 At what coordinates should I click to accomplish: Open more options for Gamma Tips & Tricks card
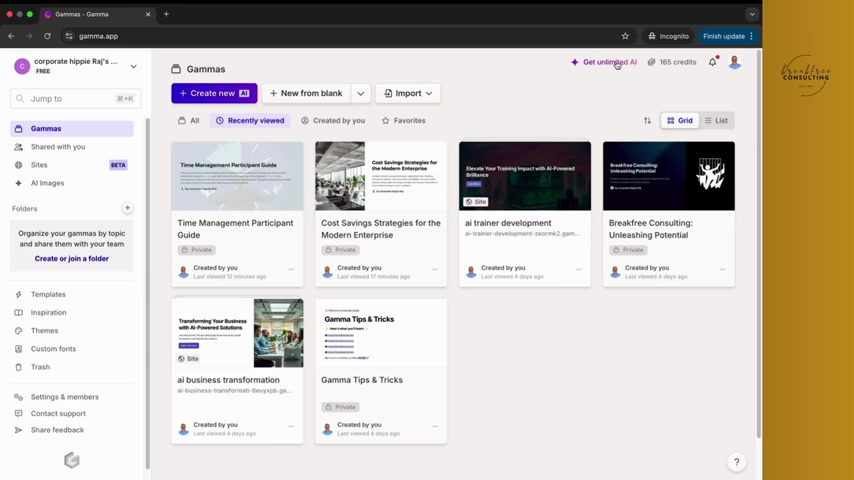435,426
